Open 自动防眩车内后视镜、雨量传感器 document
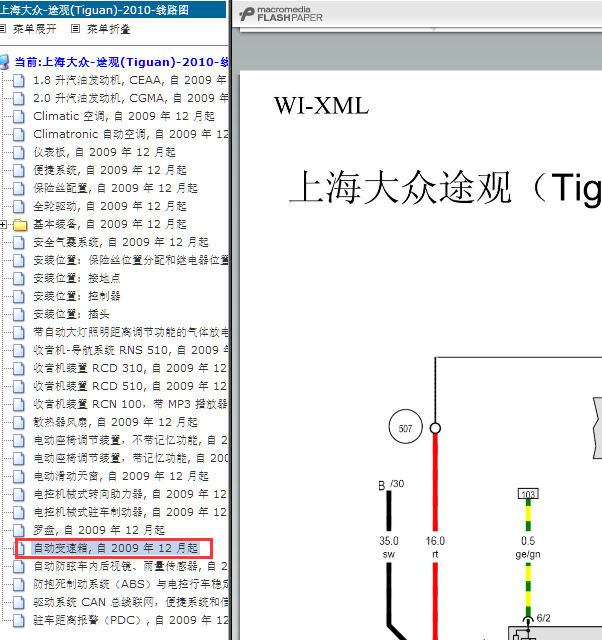602x640 pixels. click(131, 566)
